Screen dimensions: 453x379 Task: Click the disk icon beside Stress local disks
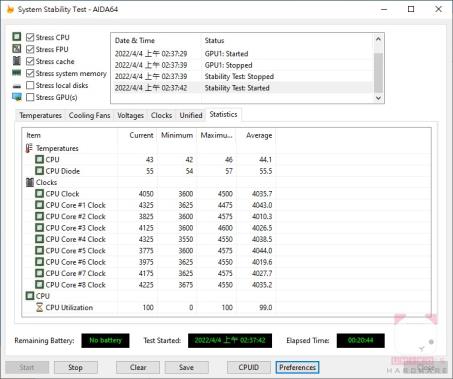click(17, 86)
